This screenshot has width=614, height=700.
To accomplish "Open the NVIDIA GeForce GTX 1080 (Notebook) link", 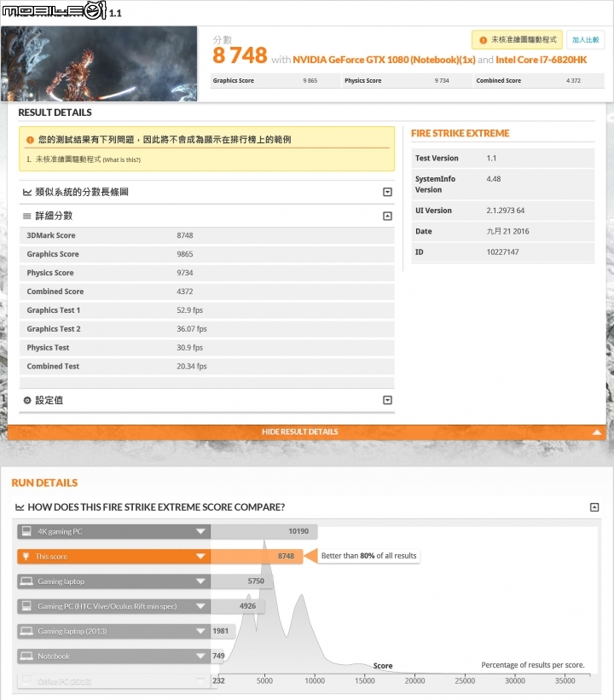I will (384, 60).
